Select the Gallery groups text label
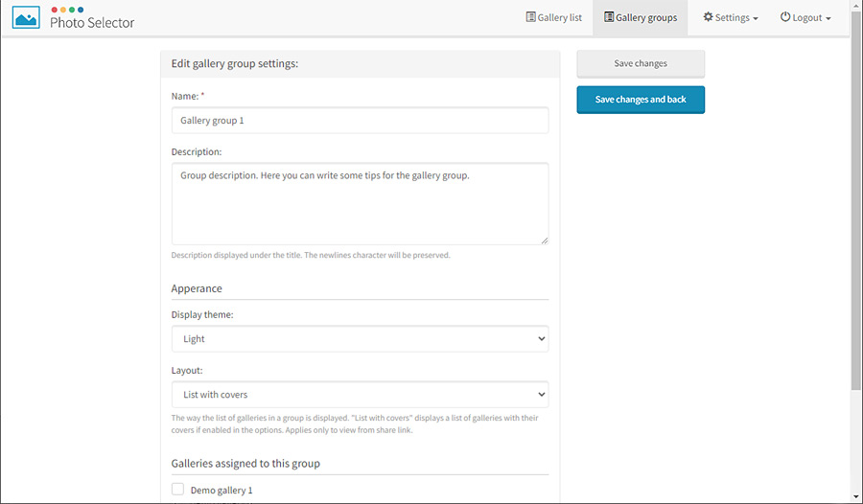 coord(646,17)
